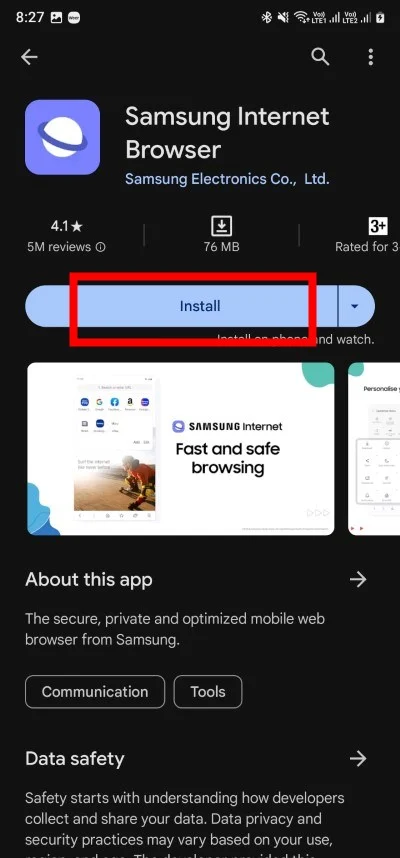This screenshot has height=858, width=400.
Task: Open search with magnifier icon
Action: point(321,56)
